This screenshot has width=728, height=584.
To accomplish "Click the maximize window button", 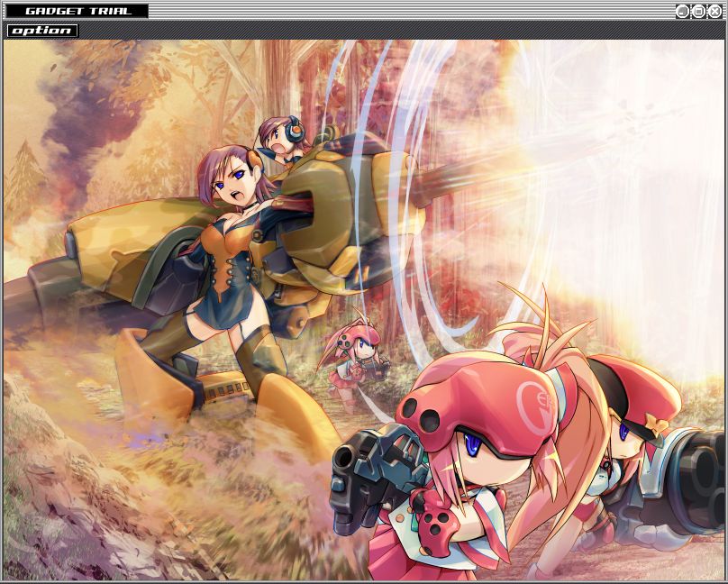I will (x=698, y=12).
